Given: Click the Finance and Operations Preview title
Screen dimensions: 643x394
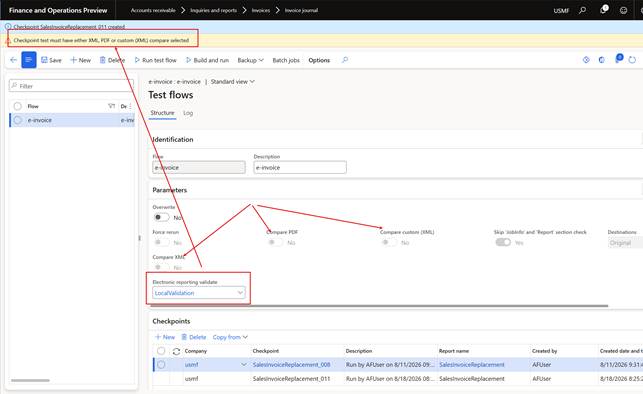Looking at the screenshot, I should [x=58, y=10].
